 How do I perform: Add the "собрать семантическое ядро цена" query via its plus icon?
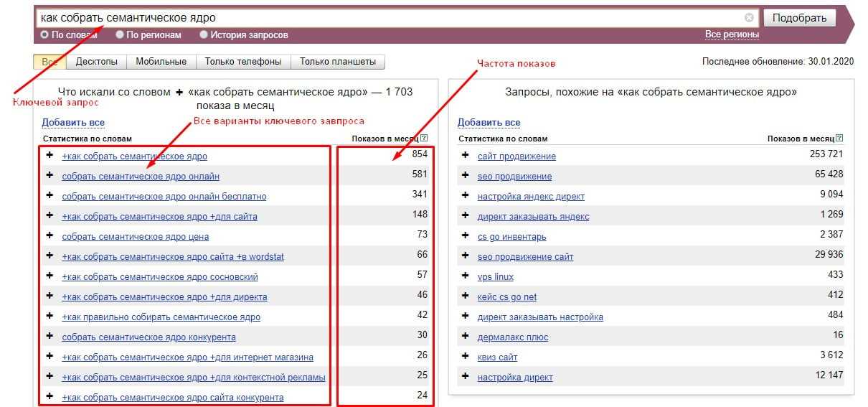[x=49, y=235]
